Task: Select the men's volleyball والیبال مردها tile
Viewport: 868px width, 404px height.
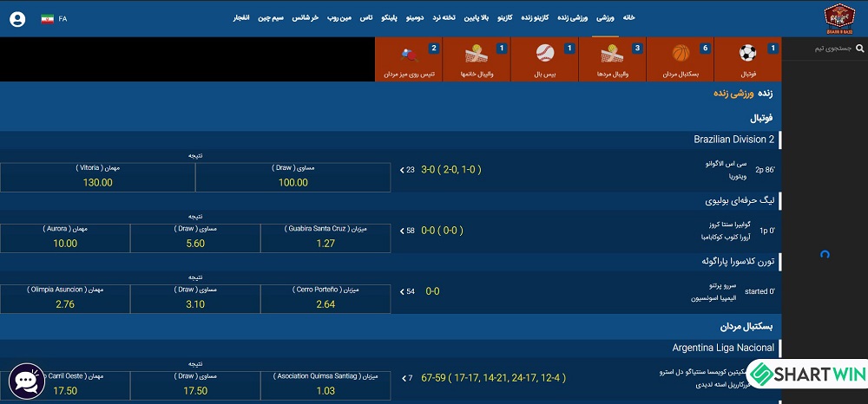Action: (x=612, y=60)
